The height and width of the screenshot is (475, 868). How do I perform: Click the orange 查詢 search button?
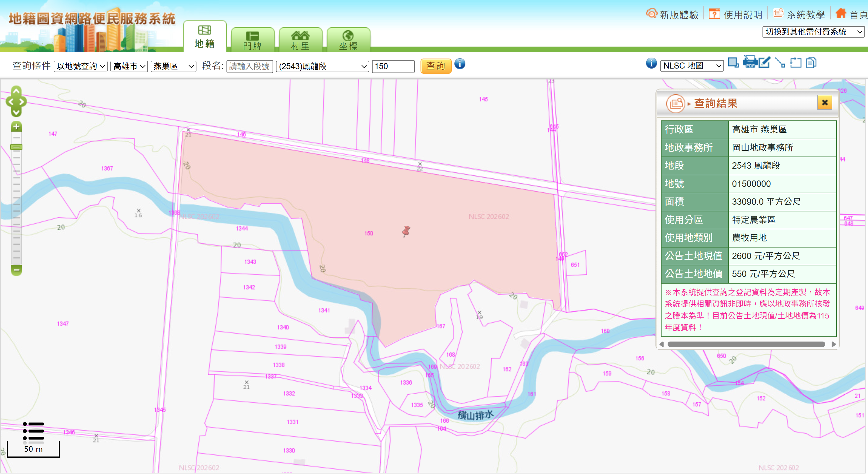(x=435, y=66)
